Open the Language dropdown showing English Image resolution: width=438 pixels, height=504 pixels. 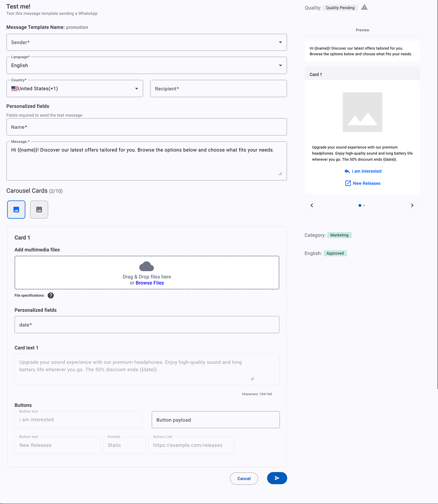click(x=147, y=65)
